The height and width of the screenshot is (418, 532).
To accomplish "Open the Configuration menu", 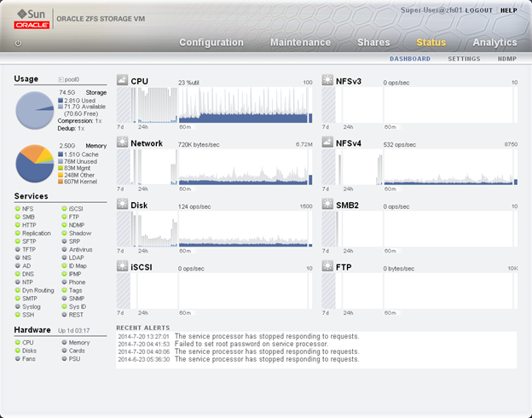I will coord(211,43).
